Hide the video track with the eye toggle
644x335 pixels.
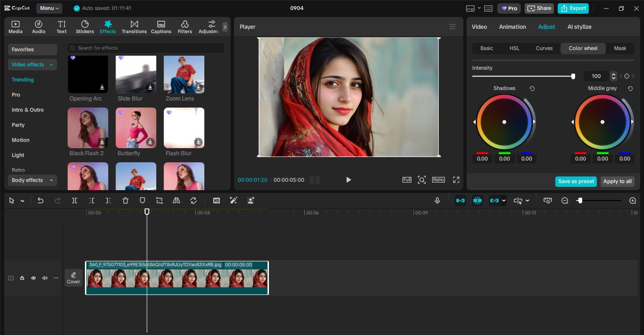[x=33, y=278]
